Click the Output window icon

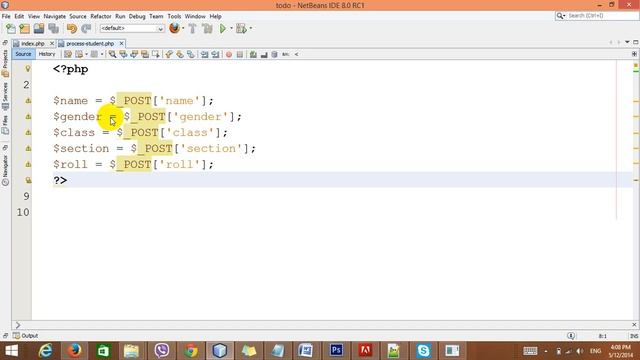(16, 336)
